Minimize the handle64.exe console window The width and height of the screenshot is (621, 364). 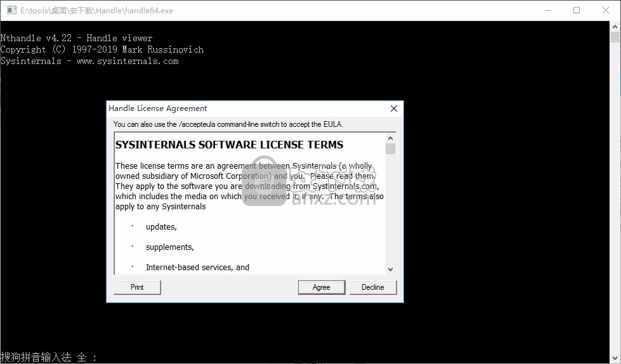(x=547, y=10)
